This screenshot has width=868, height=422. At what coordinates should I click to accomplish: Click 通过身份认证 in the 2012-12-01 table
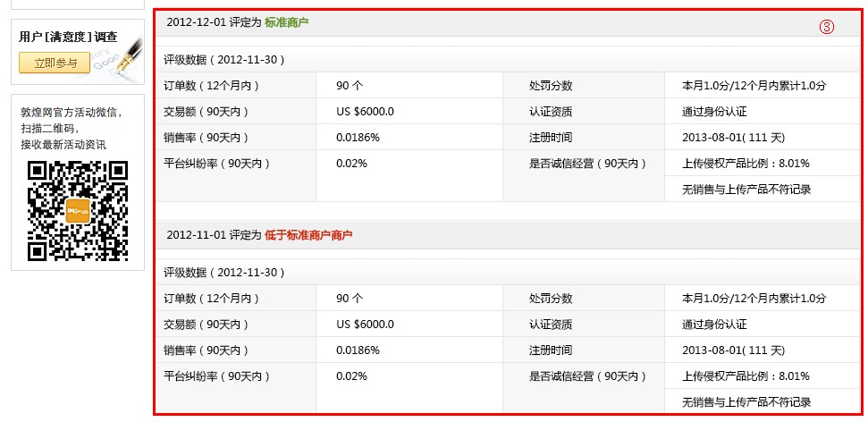click(714, 112)
